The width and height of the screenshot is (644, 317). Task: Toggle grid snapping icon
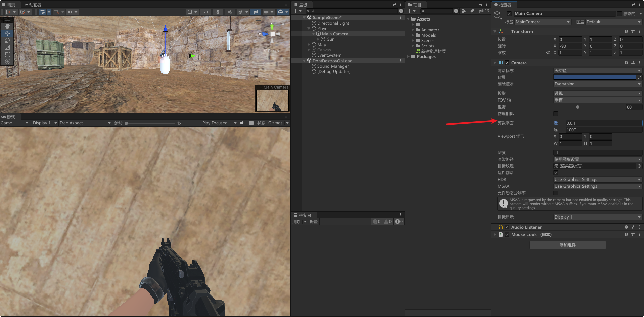(x=56, y=12)
